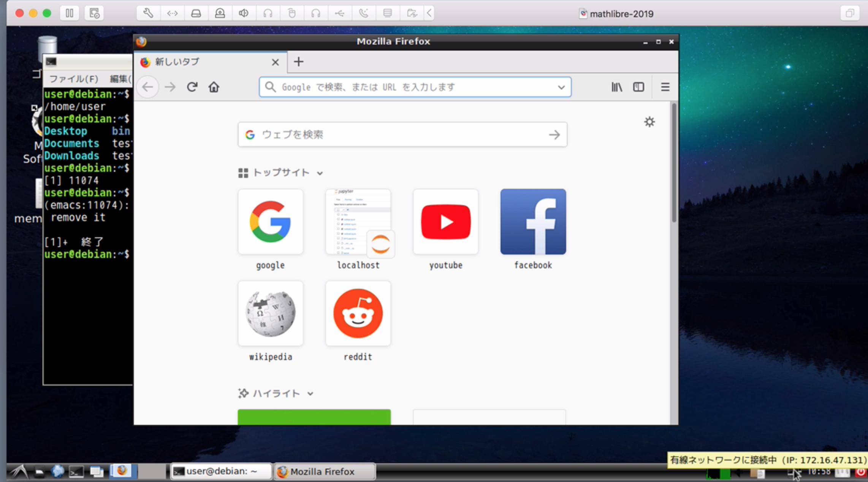The width and height of the screenshot is (868, 482).
Task: Go forward in Firefox
Action: 170,87
